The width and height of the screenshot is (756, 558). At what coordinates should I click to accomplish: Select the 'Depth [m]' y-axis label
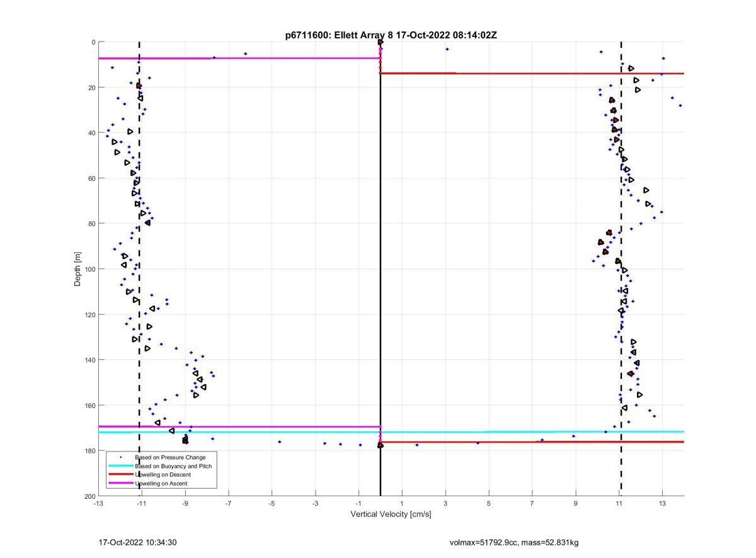tap(77, 269)
